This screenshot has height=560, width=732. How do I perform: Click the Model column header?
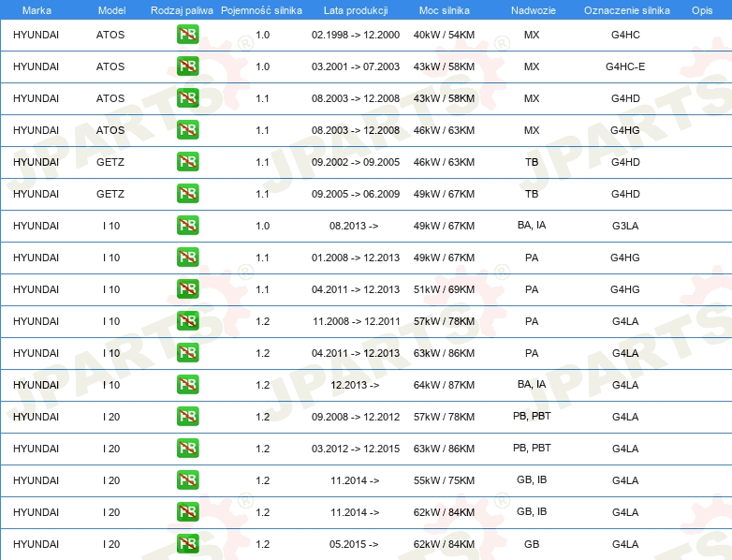click(x=111, y=10)
